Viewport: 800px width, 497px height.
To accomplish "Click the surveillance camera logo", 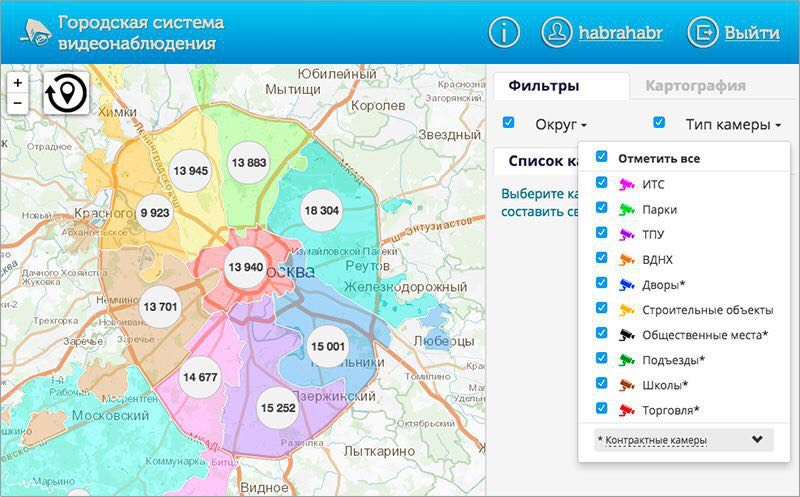I will [x=36, y=33].
